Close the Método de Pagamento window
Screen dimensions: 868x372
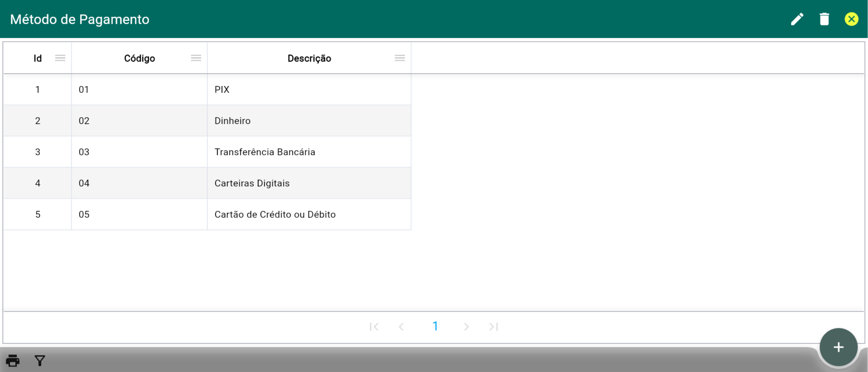coord(851,19)
